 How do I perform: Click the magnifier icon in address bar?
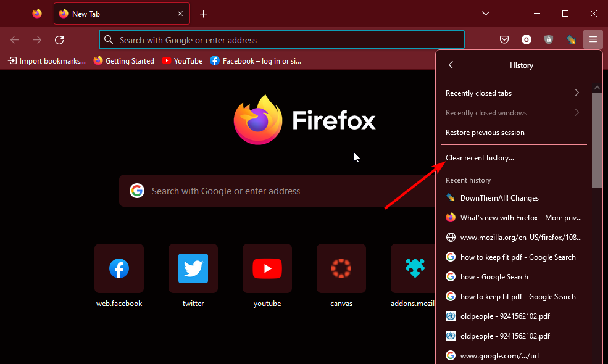pyautogui.click(x=109, y=40)
